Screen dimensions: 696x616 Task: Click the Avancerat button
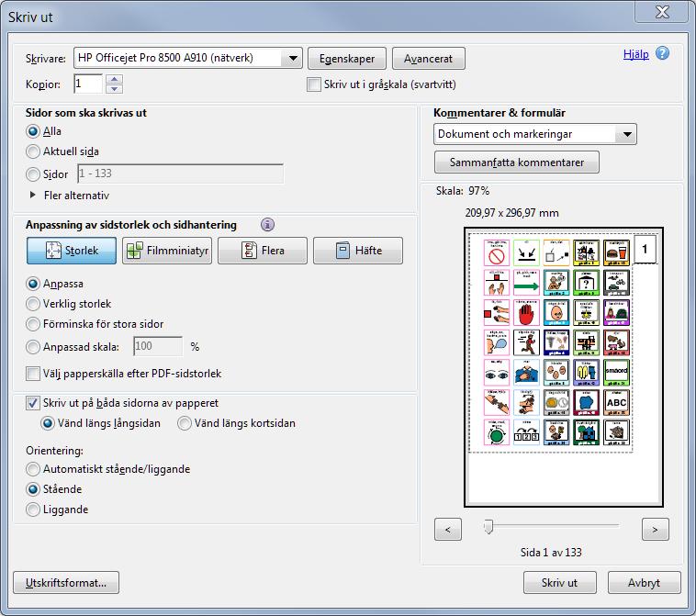point(428,59)
